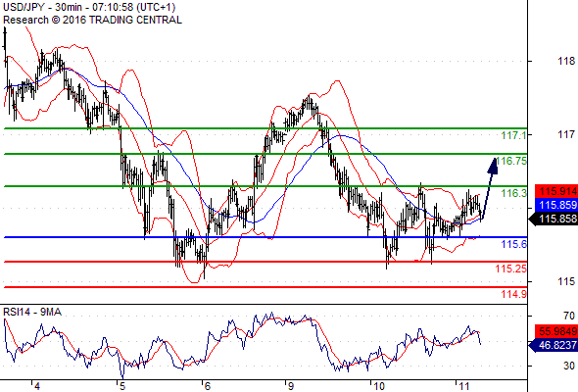The width and height of the screenshot is (578, 392).
Task: Select the 116.3 resistance level label
Action: (514, 193)
